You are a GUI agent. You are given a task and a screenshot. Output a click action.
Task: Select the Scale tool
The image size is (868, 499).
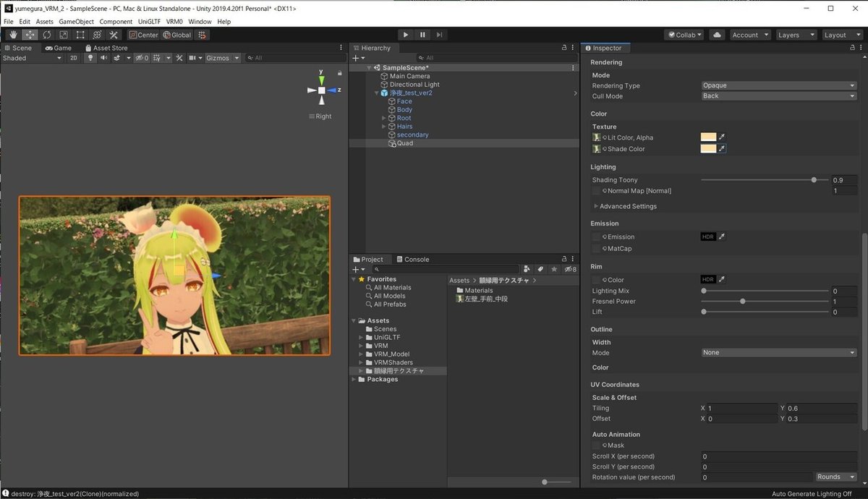(63, 35)
